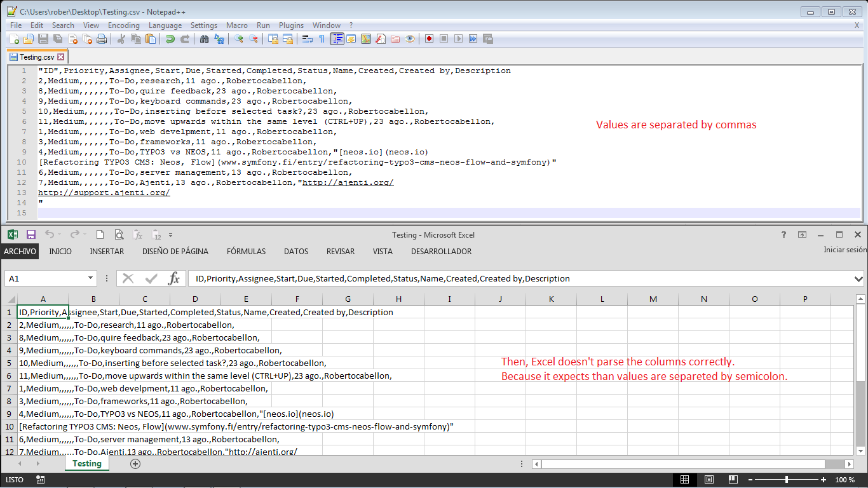Viewport: 868px width, 488px height.
Task: Click the macro Playback button in Notepad++
Action: click(459, 39)
